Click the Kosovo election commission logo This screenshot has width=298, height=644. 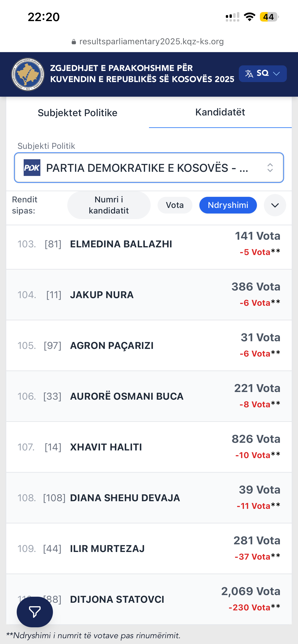pos(28,74)
